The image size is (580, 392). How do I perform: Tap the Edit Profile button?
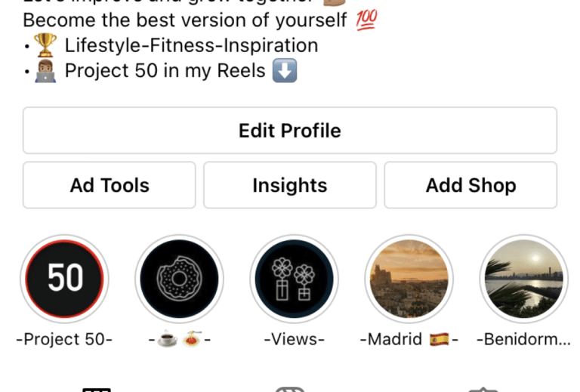click(x=290, y=130)
